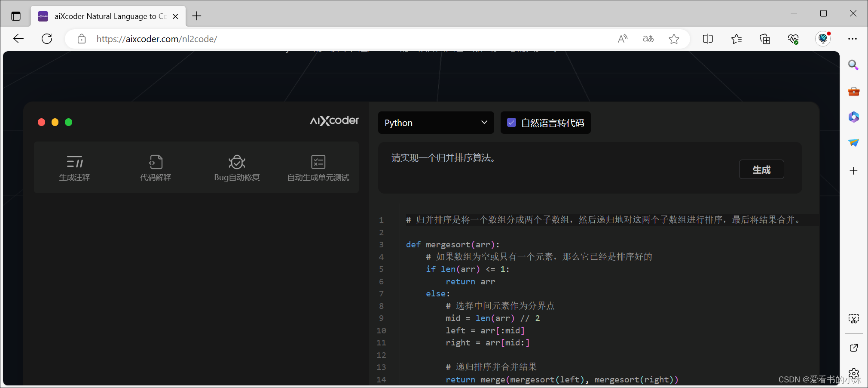Image resolution: width=868 pixels, height=388 pixels.
Task: Open the 代码解释 code explanation tool
Action: [x=156, y=168]
